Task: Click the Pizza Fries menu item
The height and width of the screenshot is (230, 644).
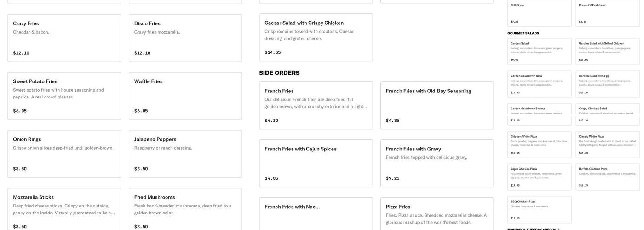Action: 437,214
